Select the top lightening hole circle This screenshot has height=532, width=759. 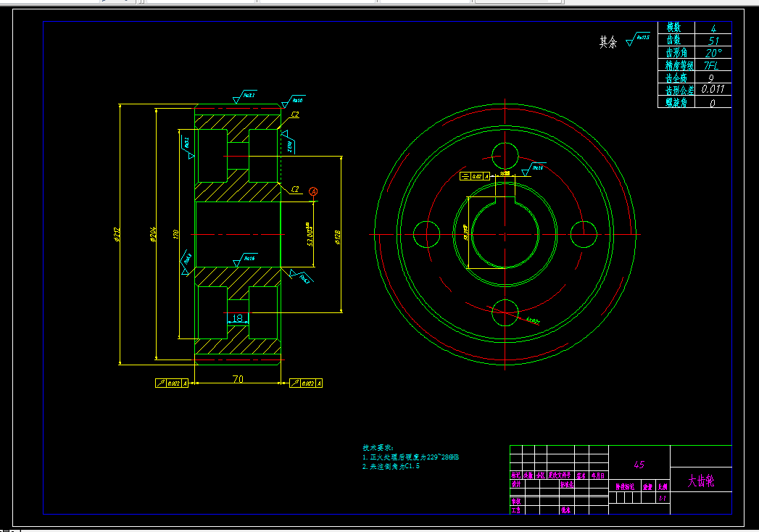505,156
